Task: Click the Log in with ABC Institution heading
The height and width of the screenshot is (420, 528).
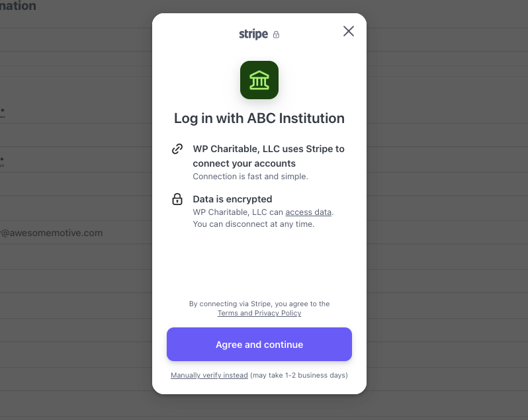Action: pos(259,118)
